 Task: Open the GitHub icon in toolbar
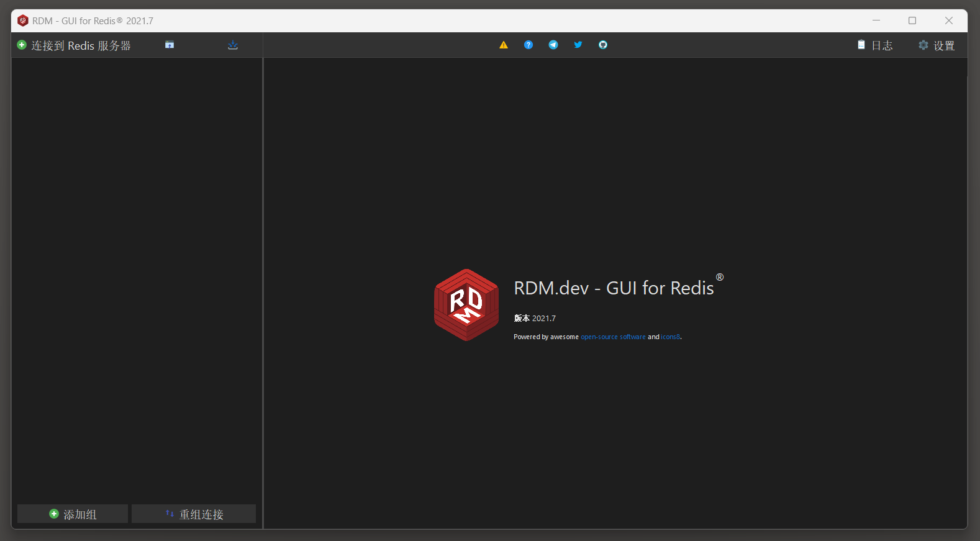click(x=603, y=45)
